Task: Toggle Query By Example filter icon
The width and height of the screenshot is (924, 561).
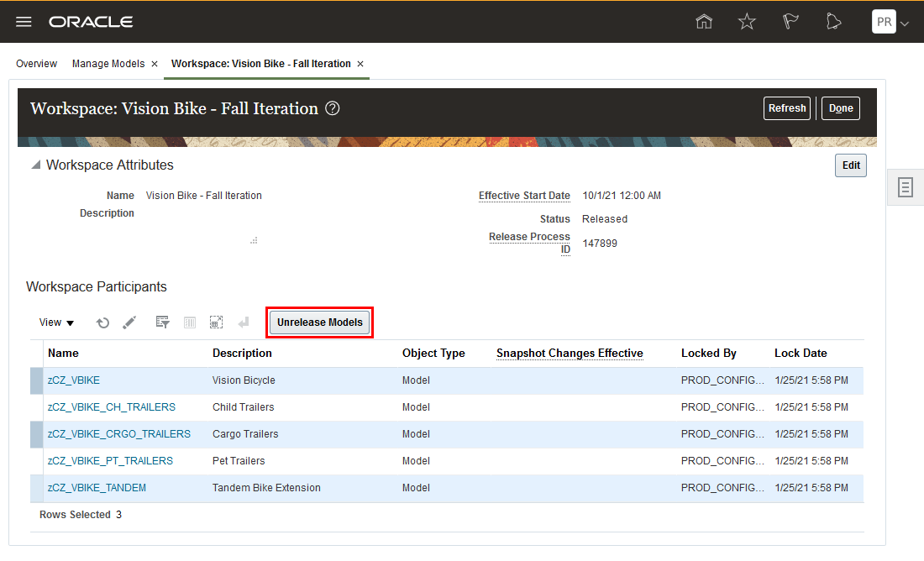Action: 163,322
